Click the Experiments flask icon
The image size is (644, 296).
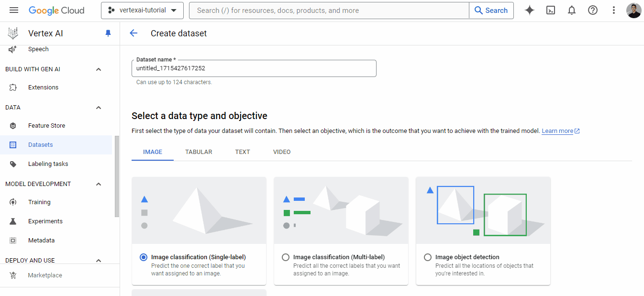[x=13, y=221]
